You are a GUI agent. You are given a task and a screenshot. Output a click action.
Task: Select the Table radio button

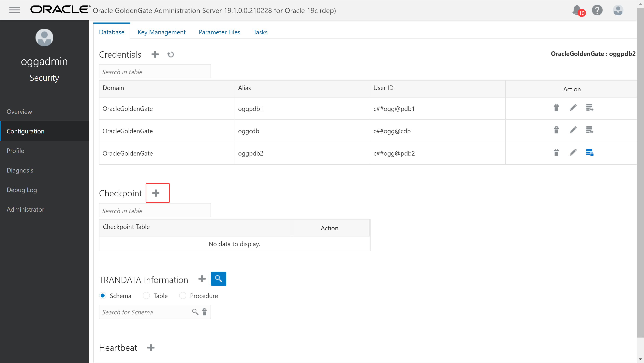coord(147,296)
